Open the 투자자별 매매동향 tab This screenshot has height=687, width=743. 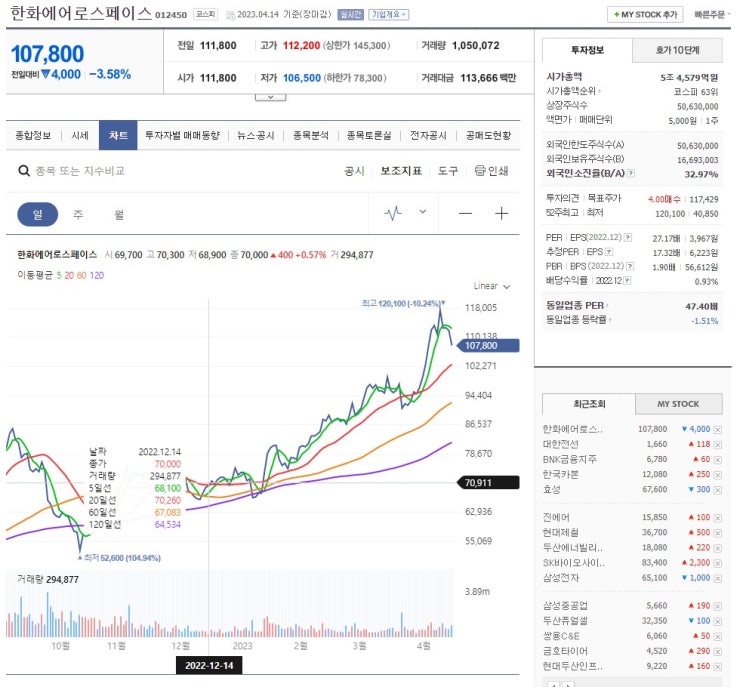point(182,136)
